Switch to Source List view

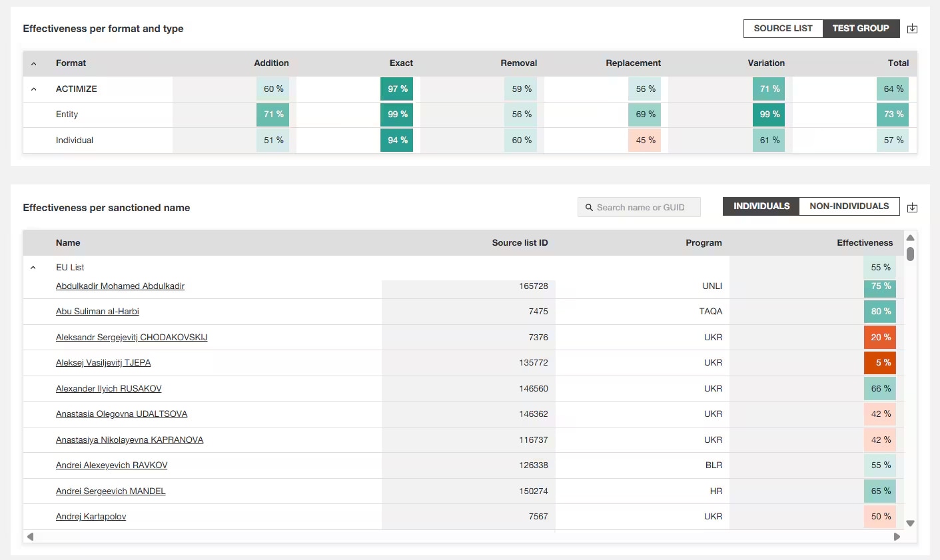pos(783,29)
